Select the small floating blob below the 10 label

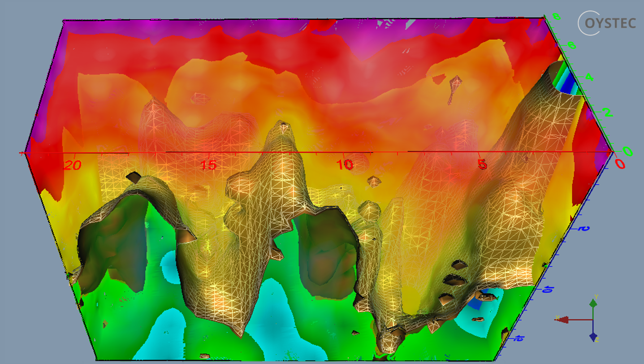coord(374,181)
